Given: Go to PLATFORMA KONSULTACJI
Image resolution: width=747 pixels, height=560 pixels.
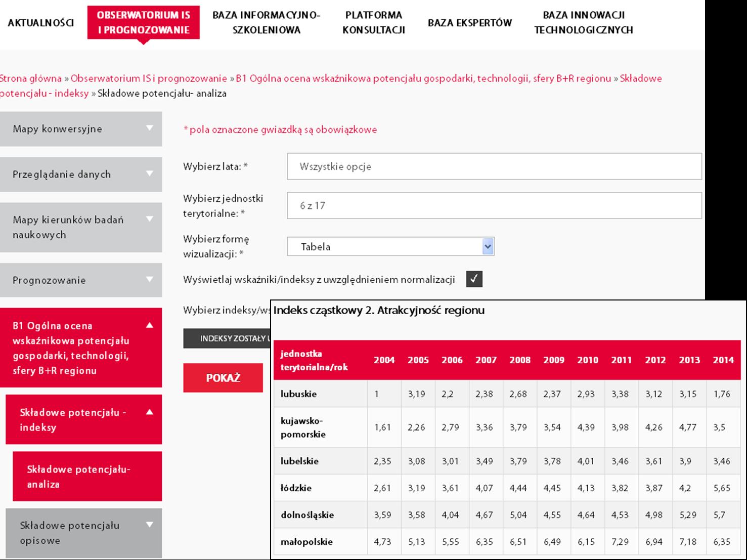Looking at the screenshot, I should [x=374, y=23].
